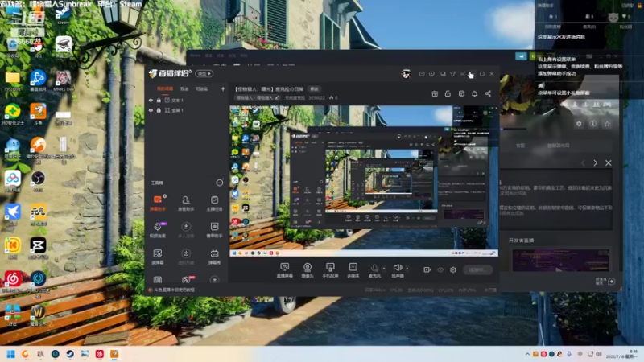Switch to the first scene tab 我的场景

pos(165,88)
